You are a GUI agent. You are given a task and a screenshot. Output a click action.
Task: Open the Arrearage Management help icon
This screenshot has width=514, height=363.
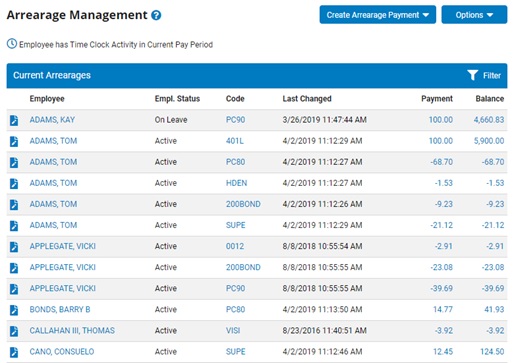pos(156,15)
